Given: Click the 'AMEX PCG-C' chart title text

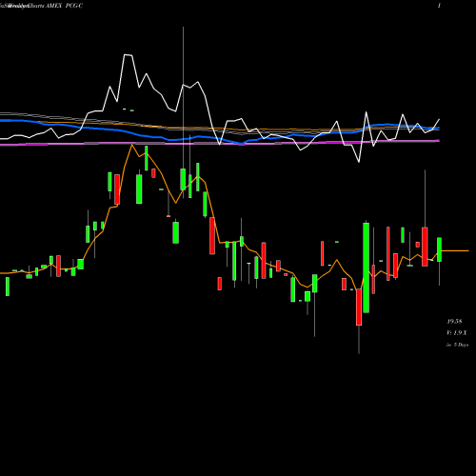Looking at the screenshot, I should tap(65, 6).
